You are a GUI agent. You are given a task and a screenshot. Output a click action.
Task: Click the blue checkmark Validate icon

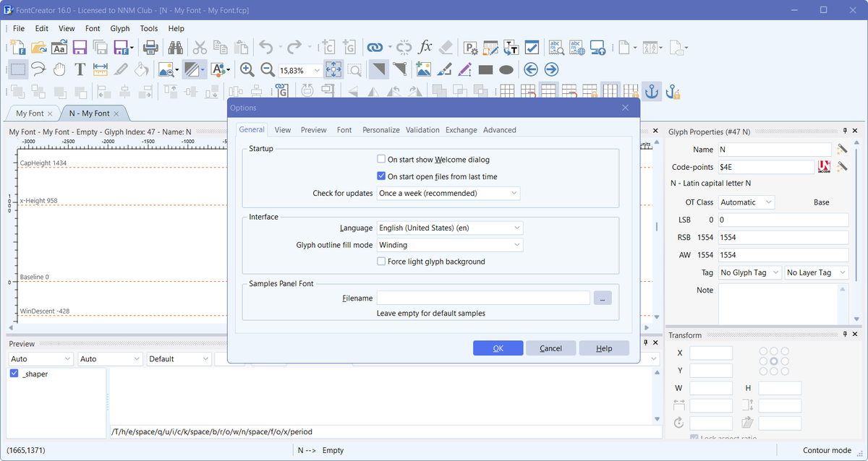click(532, 48)
